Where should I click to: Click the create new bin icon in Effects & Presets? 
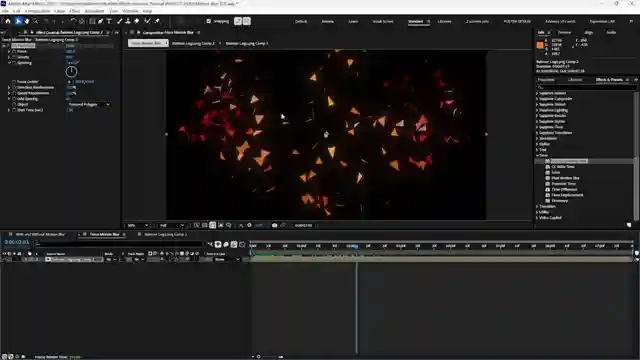[629, 225]
